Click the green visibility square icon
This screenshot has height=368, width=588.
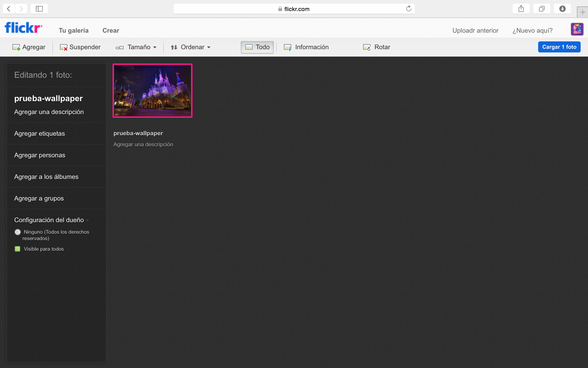[x=17, y=249]
